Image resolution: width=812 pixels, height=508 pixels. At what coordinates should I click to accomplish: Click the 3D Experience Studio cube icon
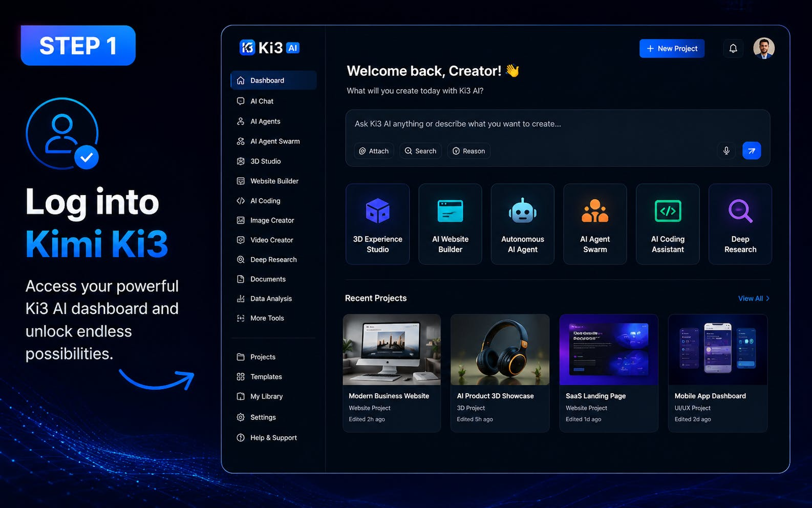[x=378, y=210]
